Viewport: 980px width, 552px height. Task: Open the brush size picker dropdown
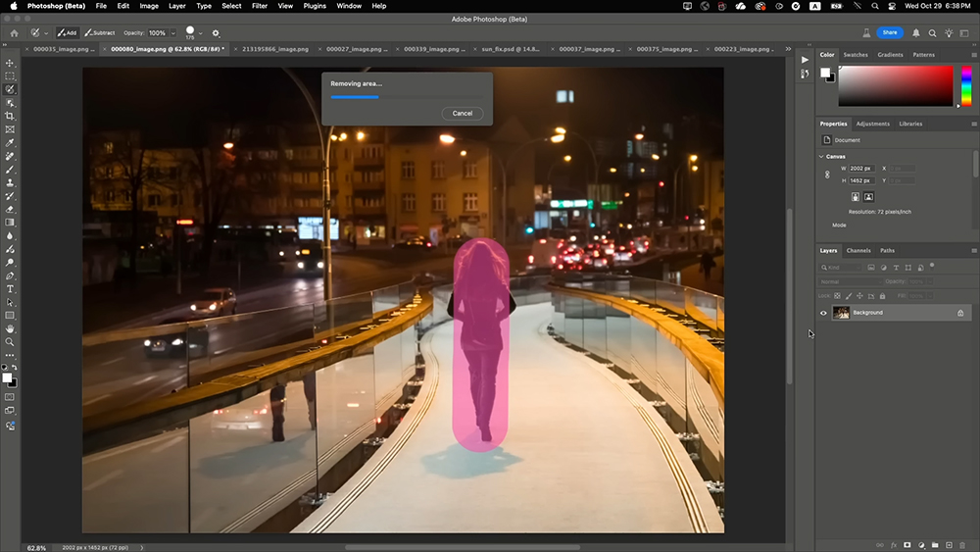point(202,34)
